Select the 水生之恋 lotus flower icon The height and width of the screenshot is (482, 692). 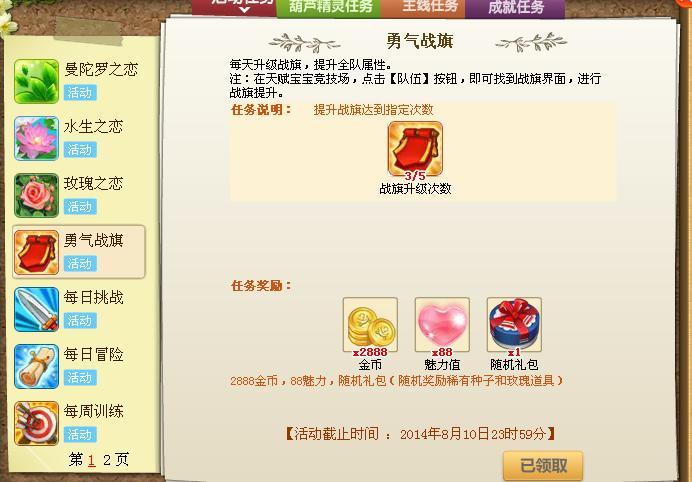pyautogui.click(x=36, y=138)
